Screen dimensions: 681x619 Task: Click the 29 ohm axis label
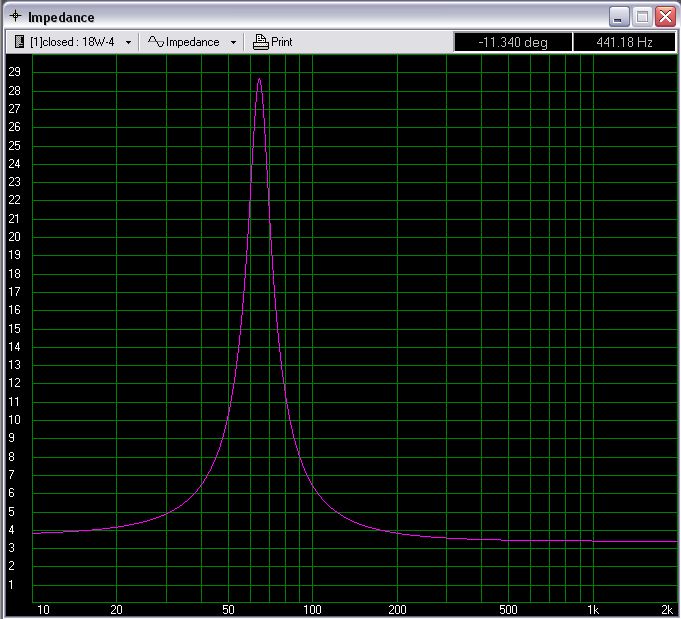tap(14, 72)
